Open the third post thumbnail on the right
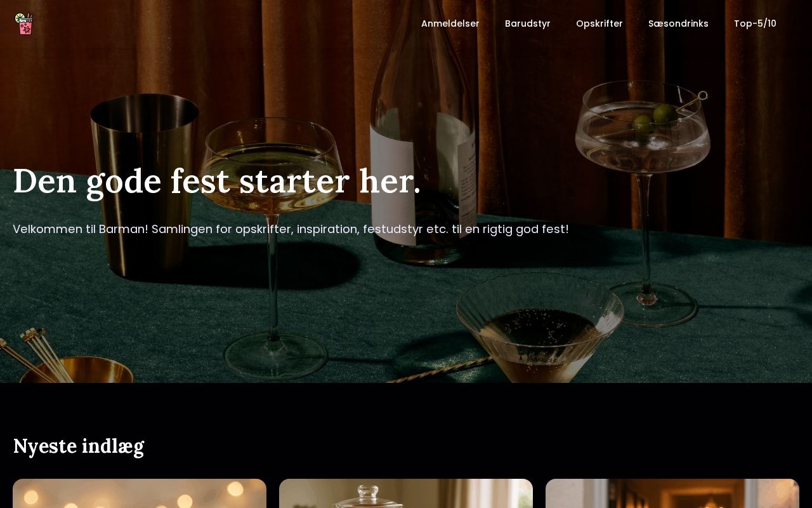 pos(672,493)
